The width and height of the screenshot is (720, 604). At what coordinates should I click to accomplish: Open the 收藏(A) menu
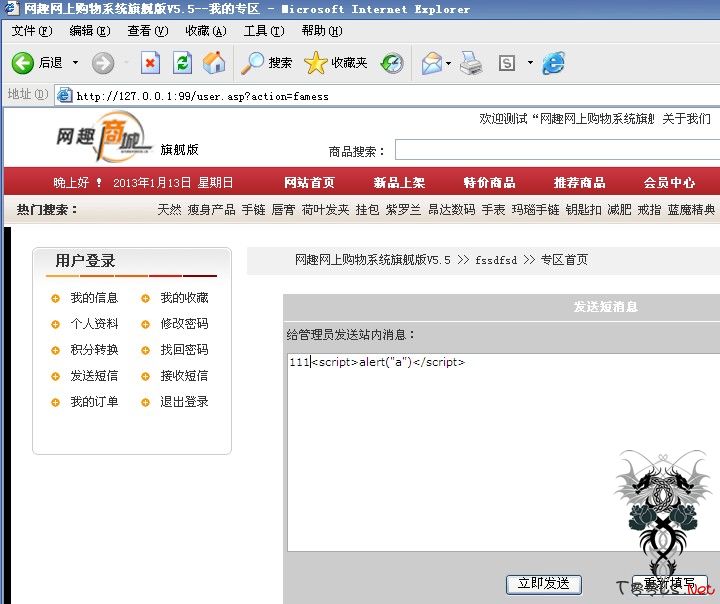tap(206, 31)
